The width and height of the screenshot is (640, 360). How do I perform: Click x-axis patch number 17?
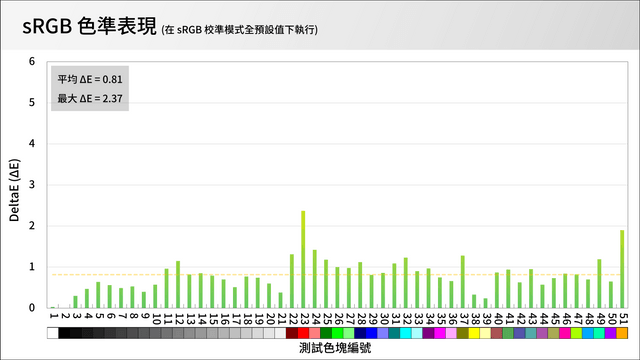[236, 318]
